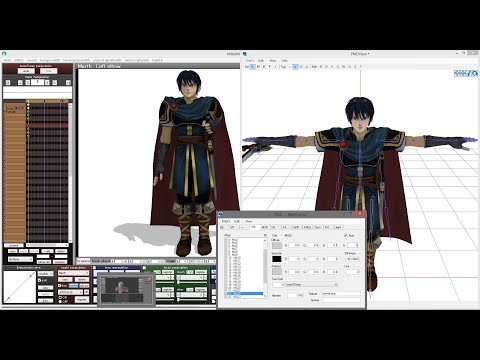Open the dropdown below the disp checkbox

coord(71,292)
